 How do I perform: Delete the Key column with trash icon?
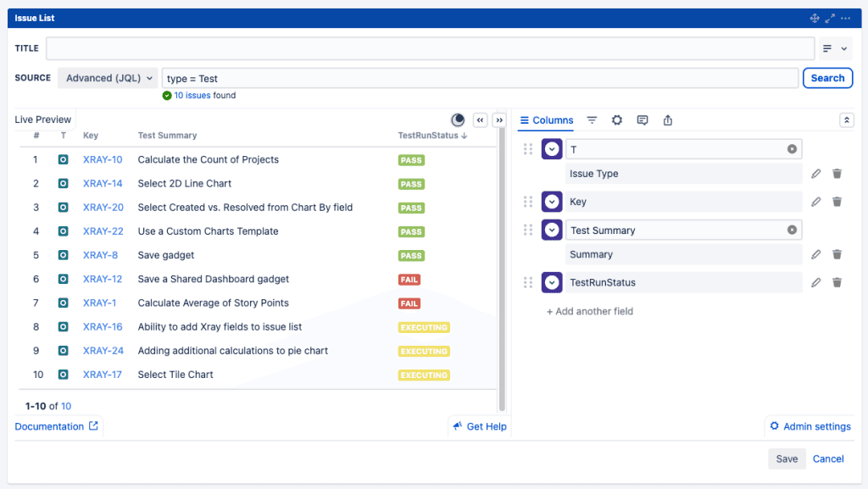pyautogui.click(x=837, y=202)
